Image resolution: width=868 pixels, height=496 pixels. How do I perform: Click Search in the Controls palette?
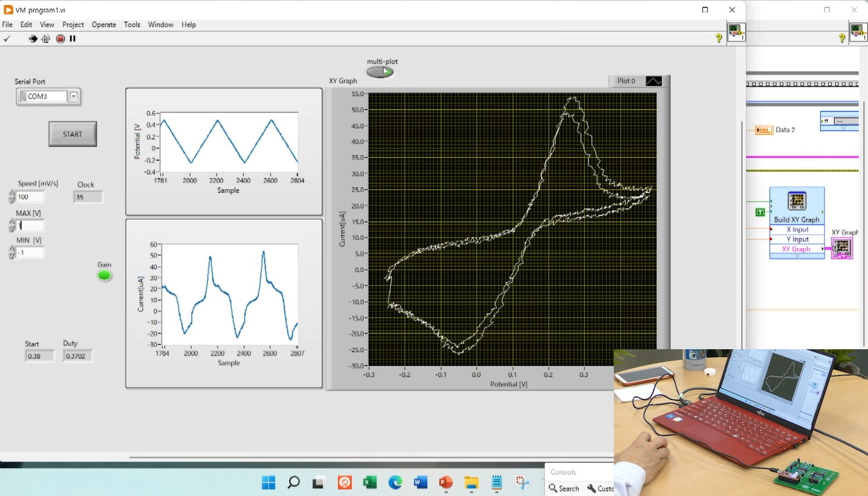(564, 488)
